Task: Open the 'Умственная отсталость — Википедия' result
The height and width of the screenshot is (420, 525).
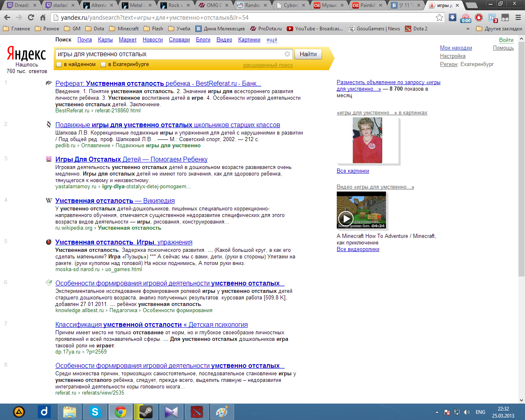Action: click(115, 201)
